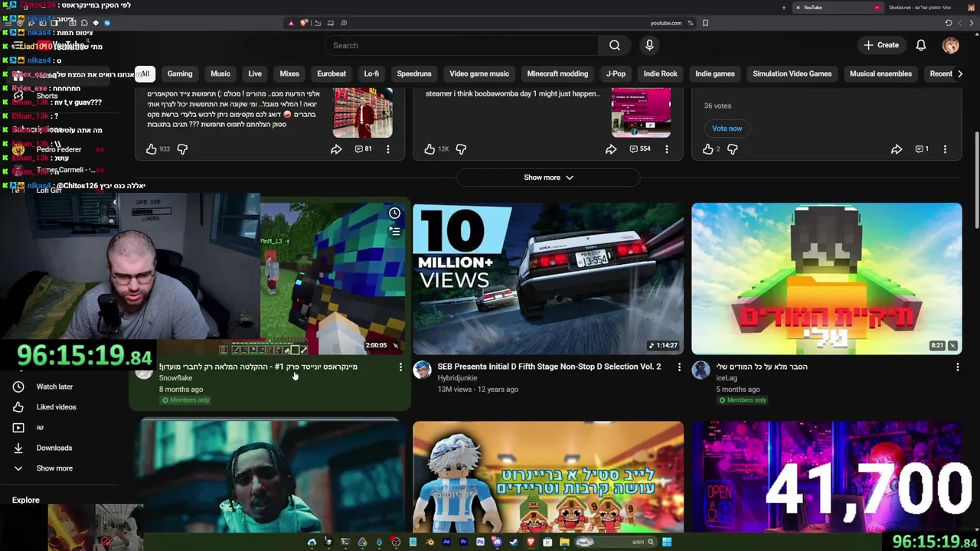Viewport: 980px width, 551px height.
Task: Launch After Effects from the taskbar
Action: (x=446, y=542)
